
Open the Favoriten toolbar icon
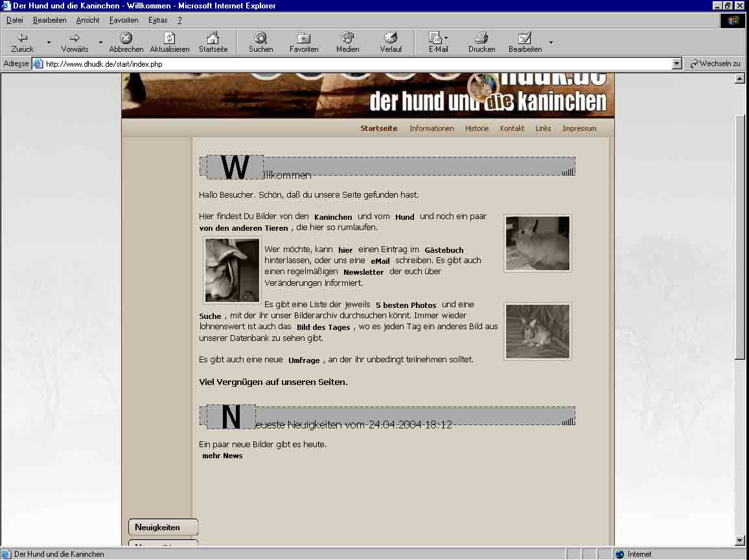[303, 38]
